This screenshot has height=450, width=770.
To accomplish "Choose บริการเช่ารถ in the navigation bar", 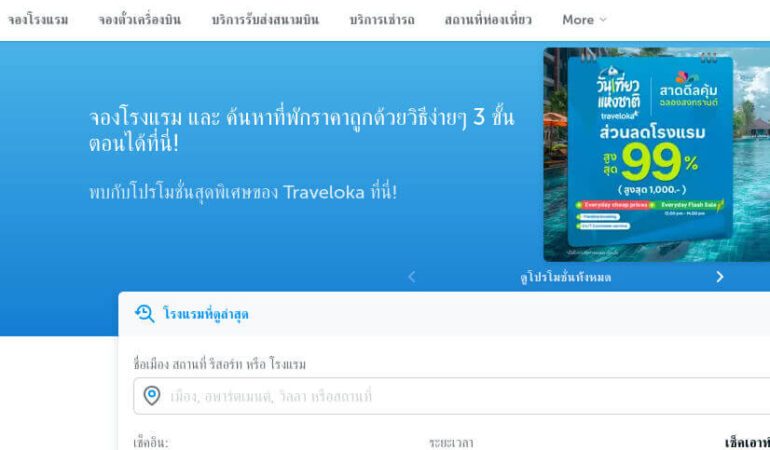I will click(x=382, y=20).
